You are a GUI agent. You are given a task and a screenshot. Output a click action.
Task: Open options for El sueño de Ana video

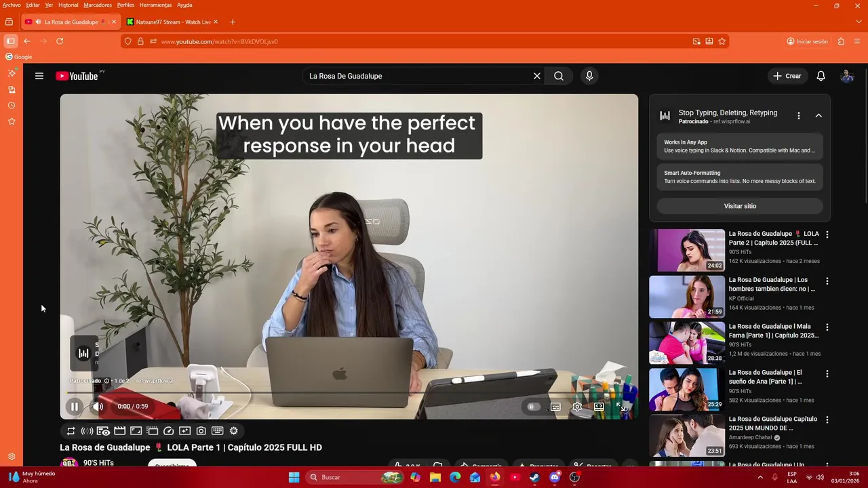click(827, 373)
